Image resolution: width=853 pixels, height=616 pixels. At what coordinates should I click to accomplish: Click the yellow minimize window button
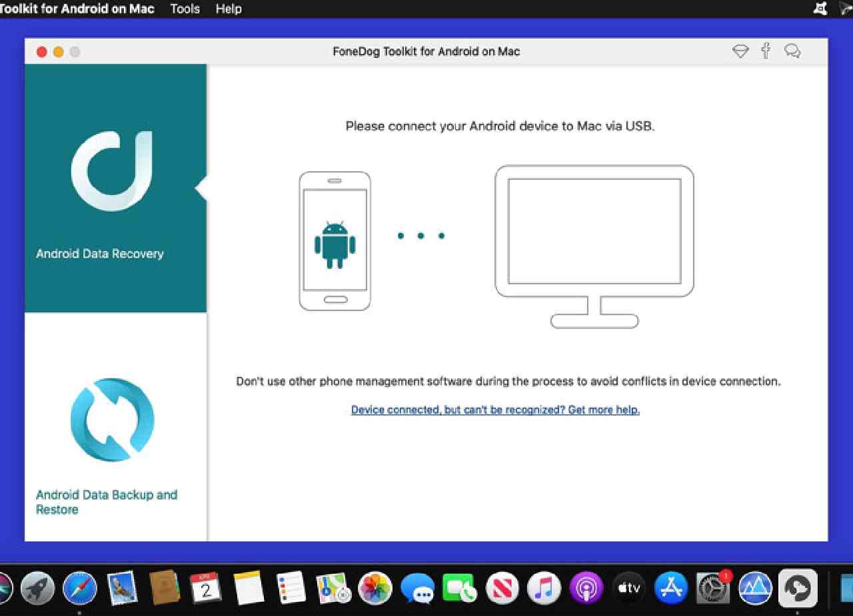coord(58,51)
